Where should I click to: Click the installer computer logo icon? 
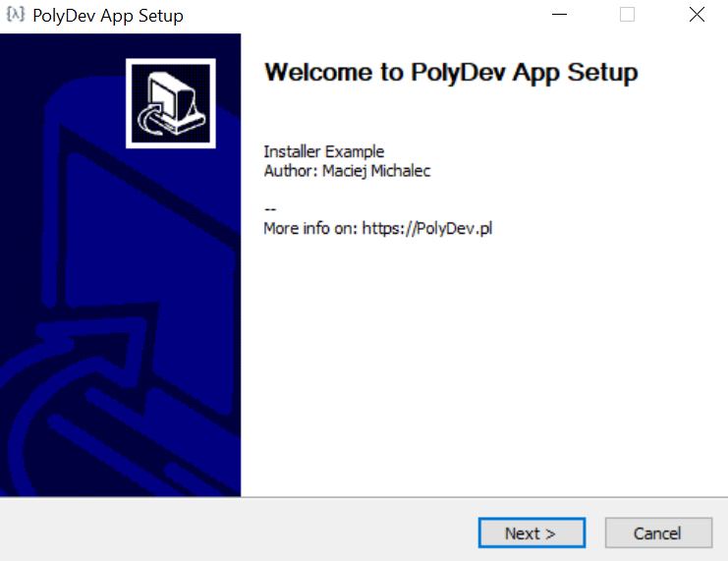(170, 103)
